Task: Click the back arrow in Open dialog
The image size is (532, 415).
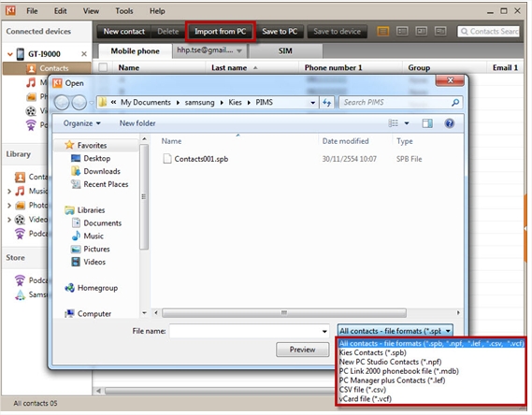Action: (62, 103)
